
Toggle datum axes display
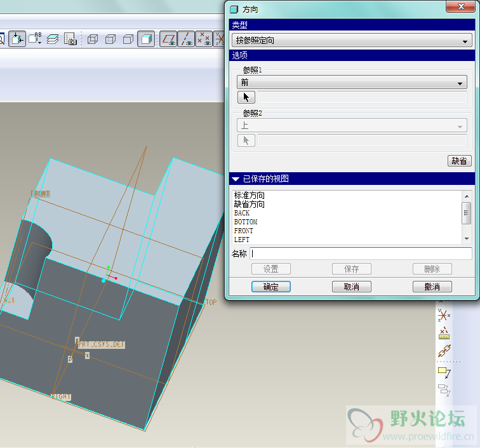pyautogui.click(x=186, y=39)
